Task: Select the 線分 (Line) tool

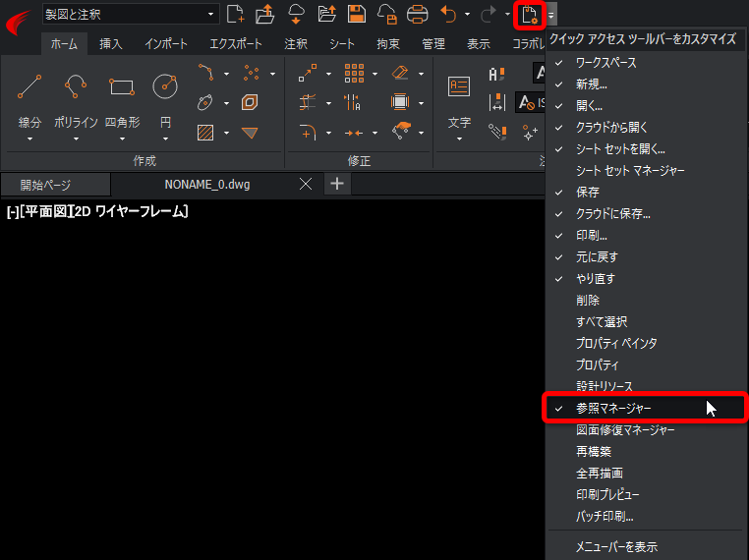Action: (x=29, y=88)
